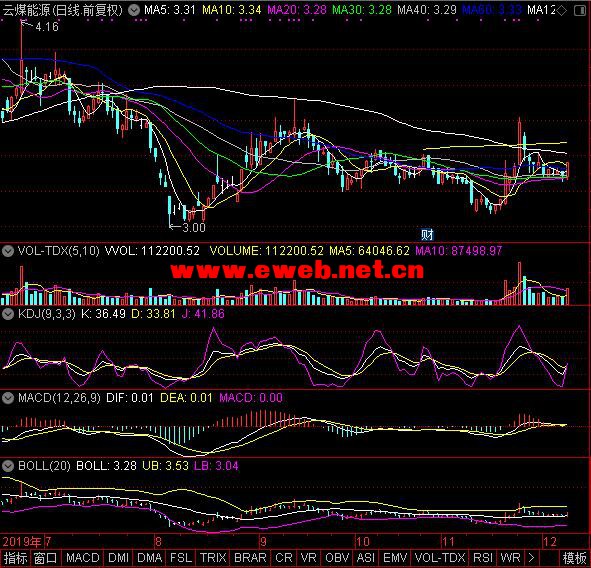Image resolution: width=591 pixels, height=568 pixels.
Task: Toggle the side panel icon at top right
Action: click(x=580, y=11)
